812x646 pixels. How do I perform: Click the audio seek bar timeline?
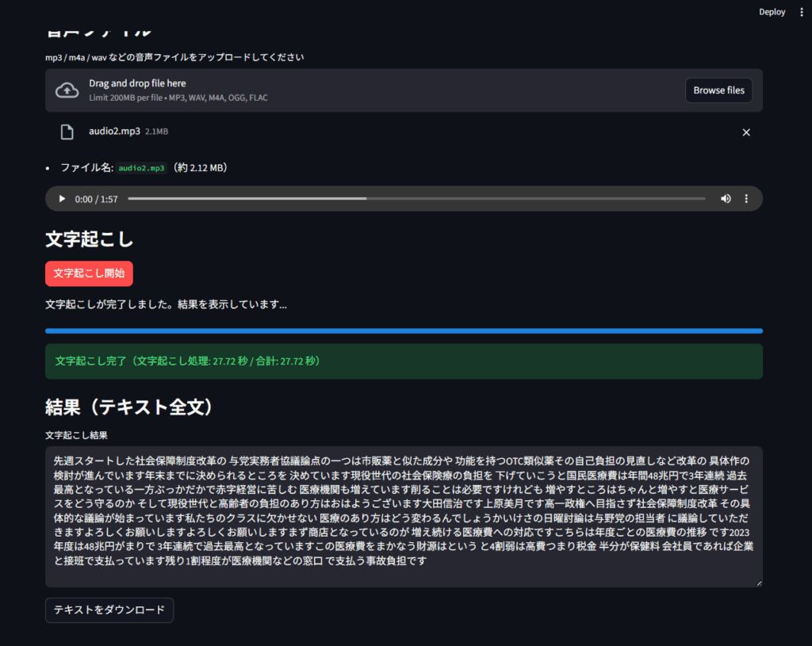tap(416, 199)
